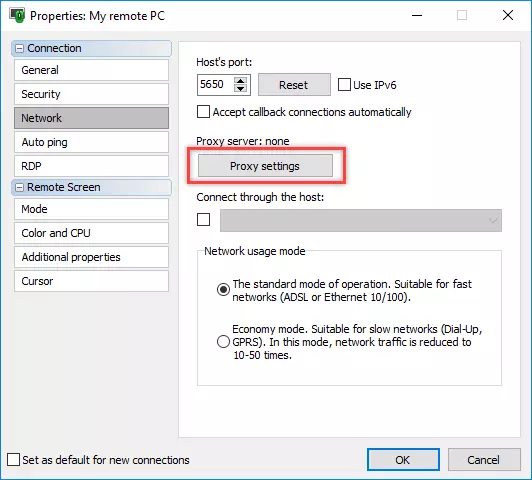Switch to the Security page
Image resolution: width=532 pixels, height=480 pixels.
pyautogui.click(x=91, y=94)
